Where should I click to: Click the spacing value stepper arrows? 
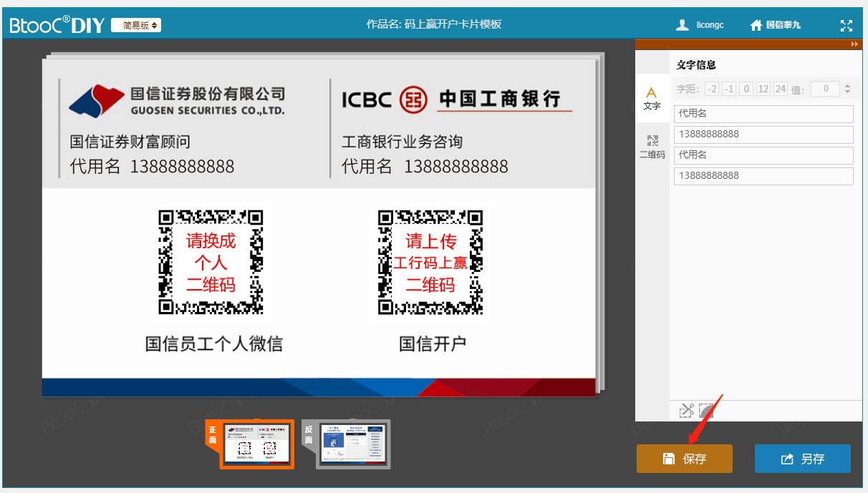848,89
